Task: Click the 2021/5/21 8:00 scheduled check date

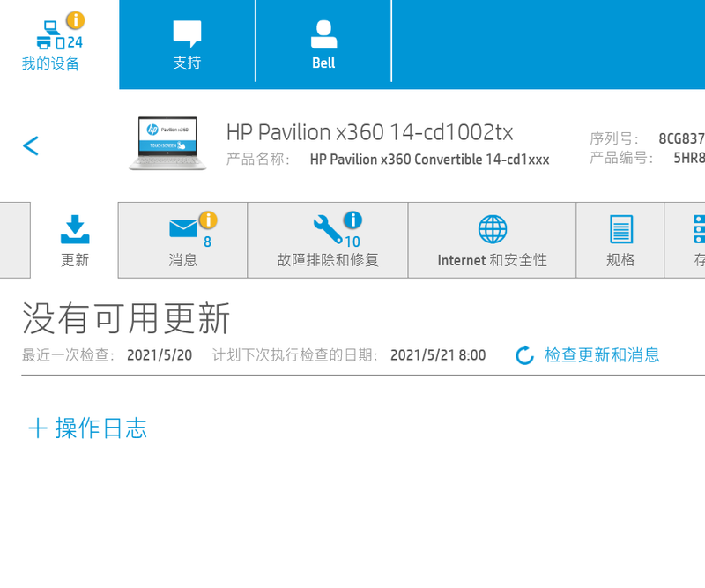Action: pos(438,355)
